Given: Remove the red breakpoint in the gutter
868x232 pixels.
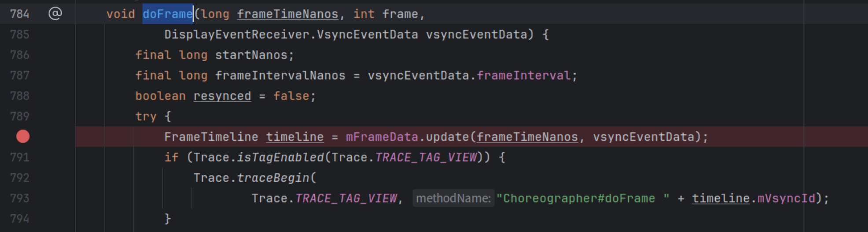Looking at the screenshot, I should click(23, 137).
